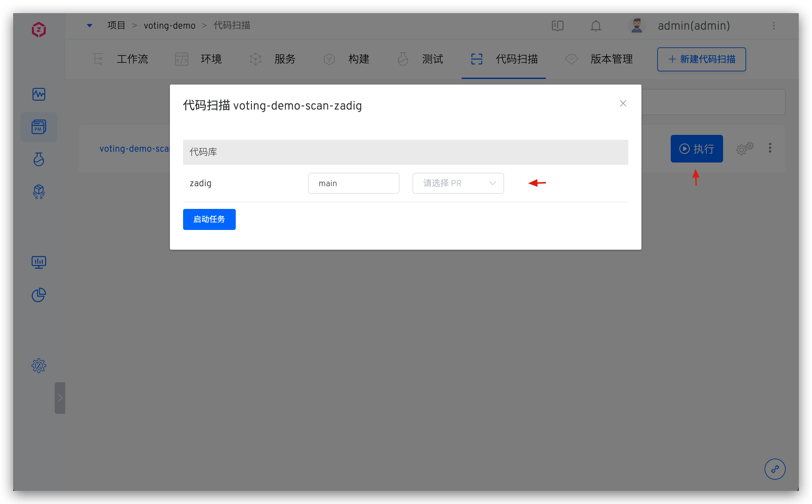Expand the project switcher triangle in breadcrumb
812x504 pixels.
(x=90, y=26)
